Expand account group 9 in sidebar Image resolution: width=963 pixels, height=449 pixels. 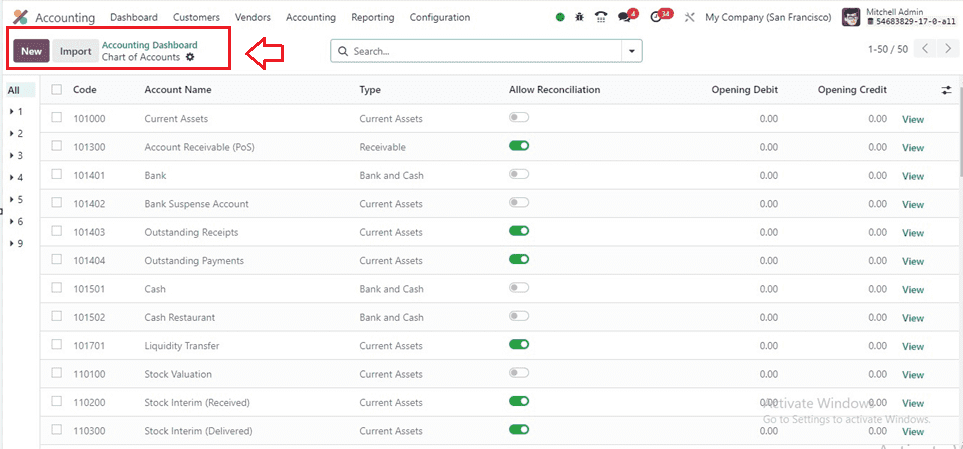pos(12,244)
